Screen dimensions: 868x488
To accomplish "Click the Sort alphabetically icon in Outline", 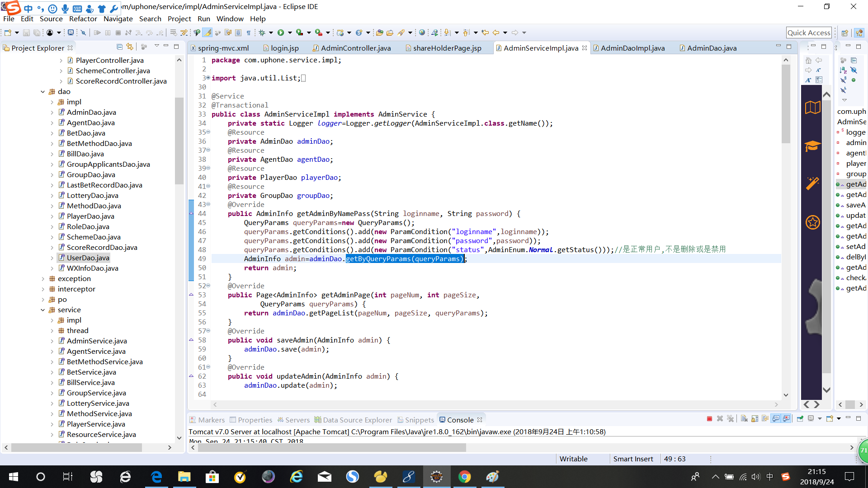I will [x=843, y=70].
